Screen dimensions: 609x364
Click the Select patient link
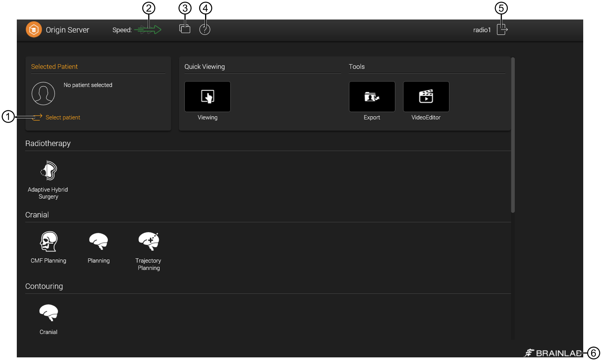63,117
